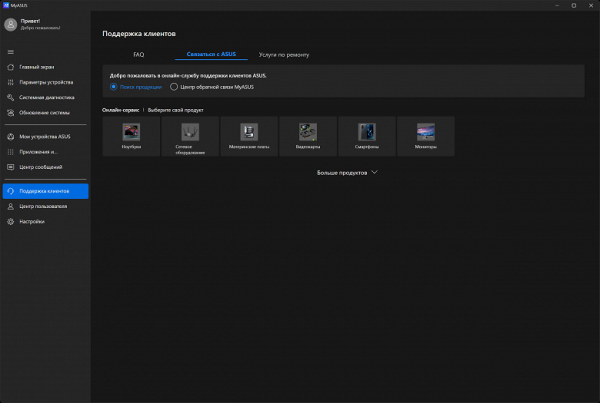Image resolution: width=600 pixels, height=403 pixels.
Task: Choose the Сетевое оборудование product tile
Action: pos(190,136)
